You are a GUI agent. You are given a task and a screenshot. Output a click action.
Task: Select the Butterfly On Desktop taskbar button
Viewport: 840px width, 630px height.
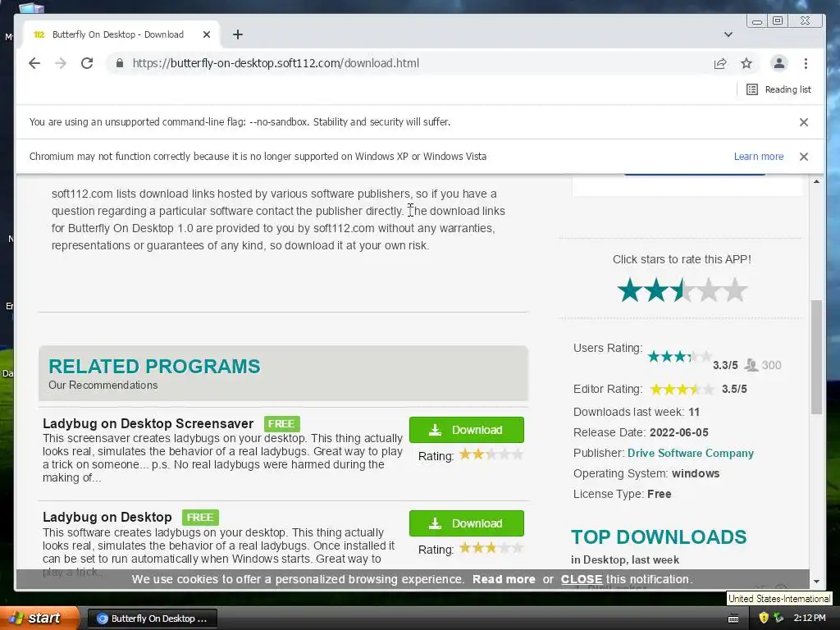[152, 619]
